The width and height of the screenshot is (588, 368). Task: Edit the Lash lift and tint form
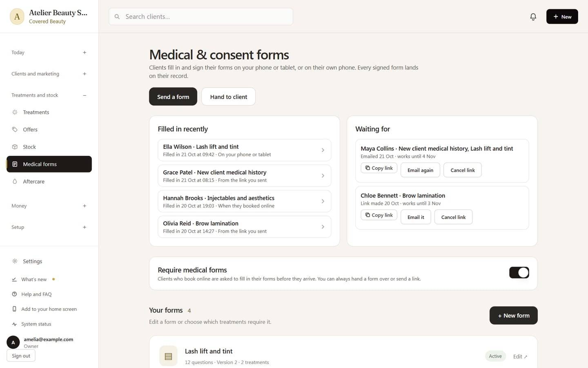coord(520,357)
